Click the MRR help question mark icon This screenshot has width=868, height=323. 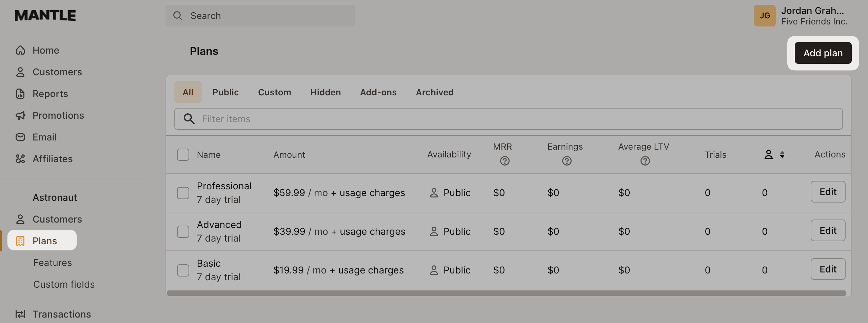505,160
